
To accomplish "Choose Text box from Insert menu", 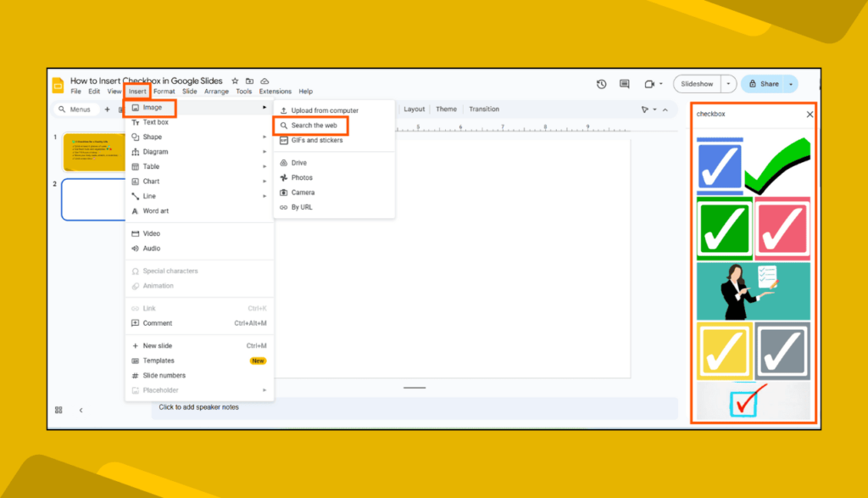I will click(199, 122).
